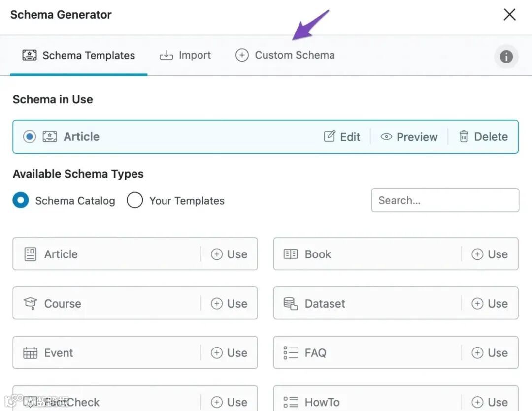Screen dimensions: 532x411
Task: Click the info icon in the tab bar
Action: click(x=506, y=57)
